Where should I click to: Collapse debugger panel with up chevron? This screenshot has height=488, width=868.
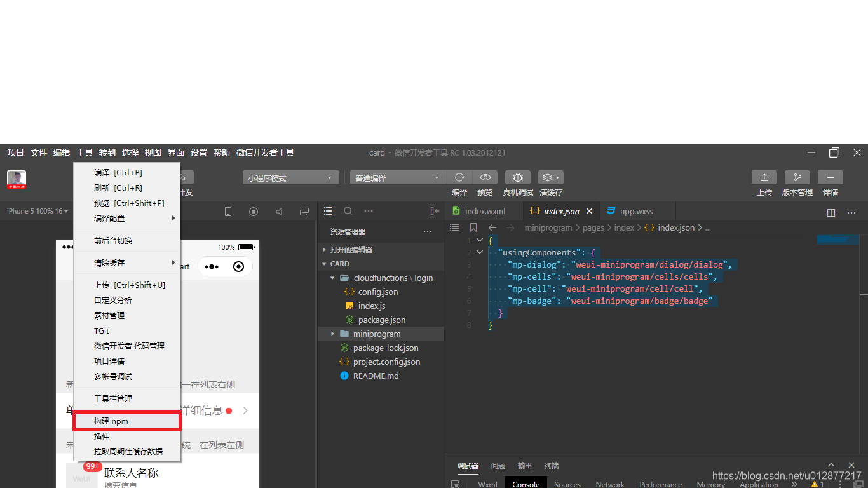[831, 466]
